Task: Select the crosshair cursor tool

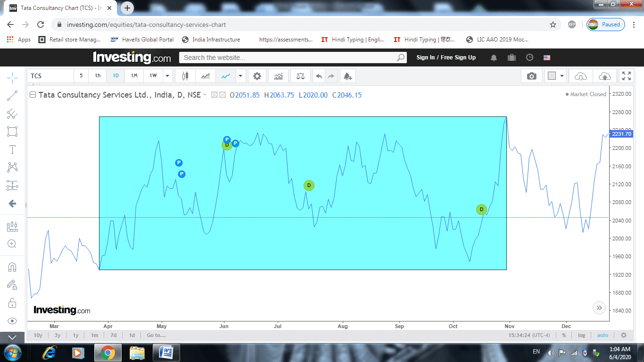Action: click(x=13, y=77)
